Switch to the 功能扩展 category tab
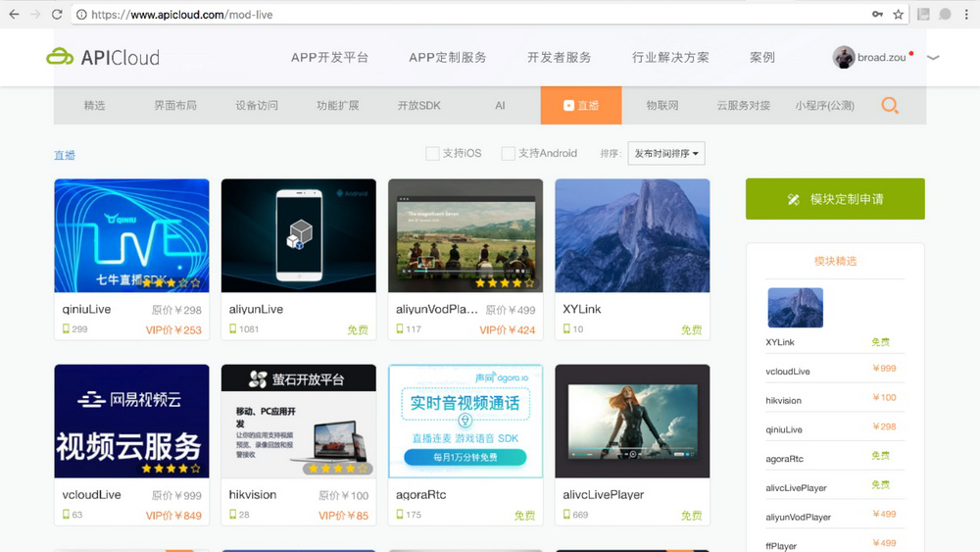Image resolution: width=980 pixels, height=552 pixels. click(337, 105)
